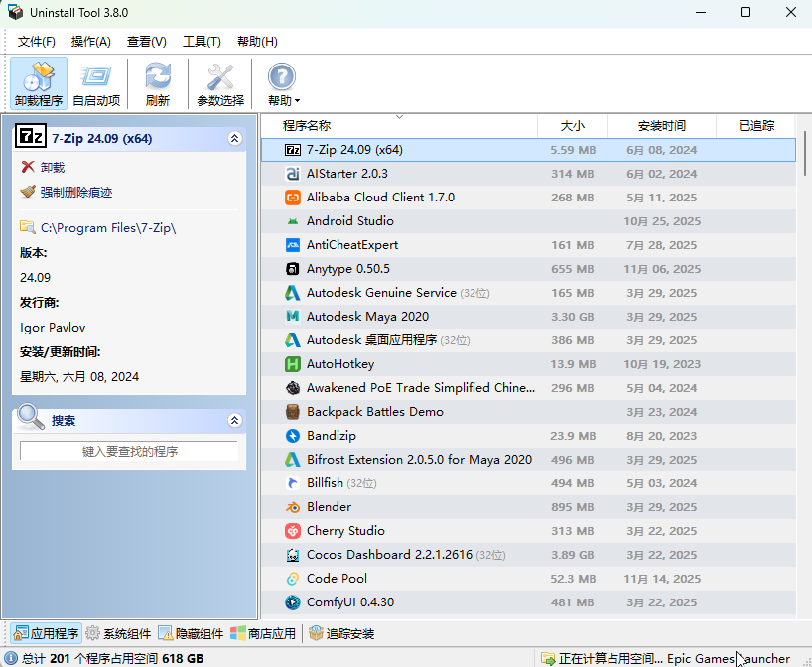Click the 10月 19, 2023 date for AutoHotkey
This screenshot has height=667, width=812.
(662, 364)
